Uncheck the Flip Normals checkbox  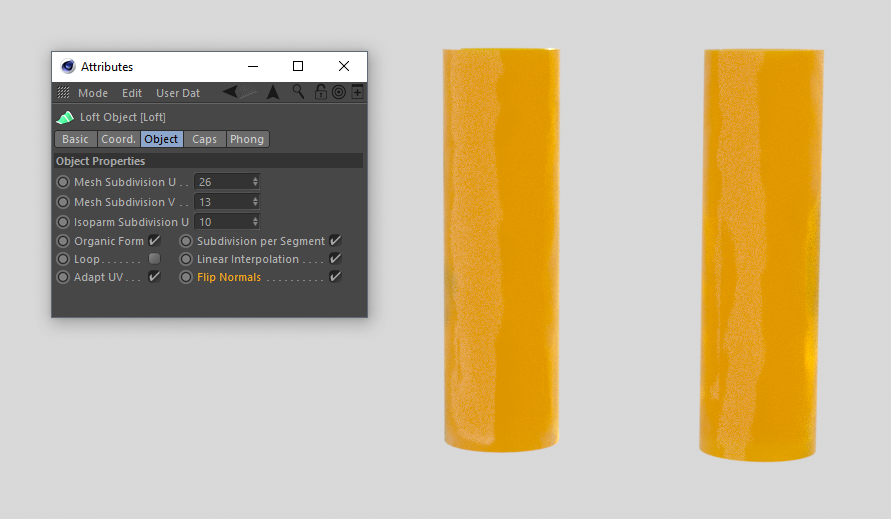pyautogui.click(x=335, y=276)
